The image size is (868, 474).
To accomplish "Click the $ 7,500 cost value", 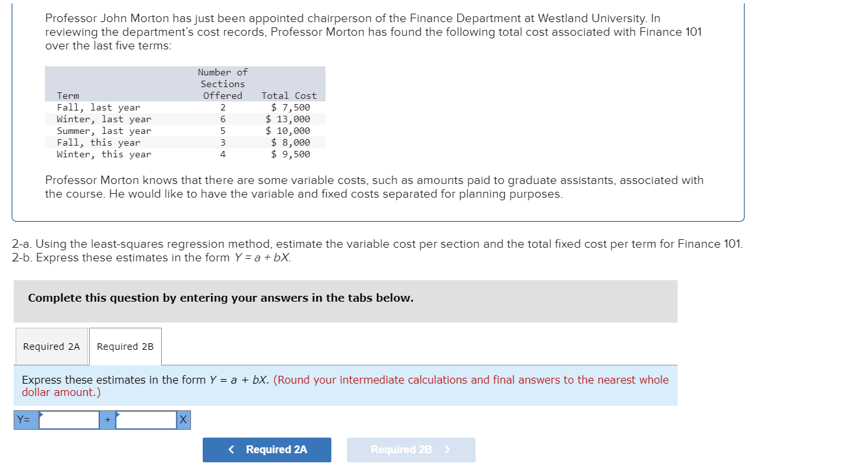I will pos(290,107).
